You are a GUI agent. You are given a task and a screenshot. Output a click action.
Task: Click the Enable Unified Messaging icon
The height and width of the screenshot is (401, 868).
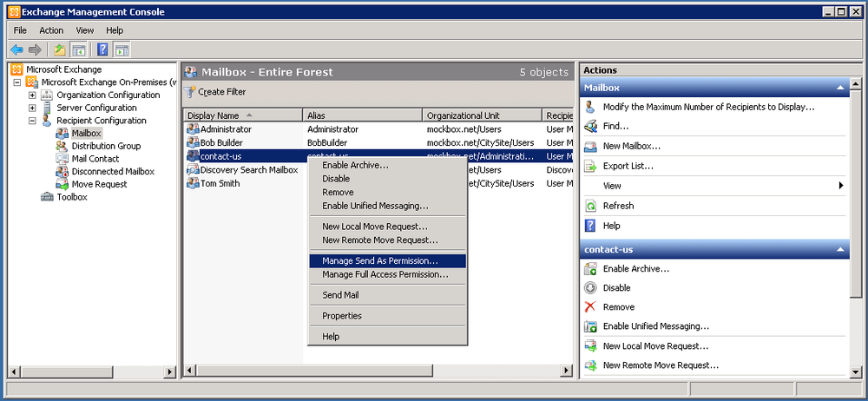[590, 326]
